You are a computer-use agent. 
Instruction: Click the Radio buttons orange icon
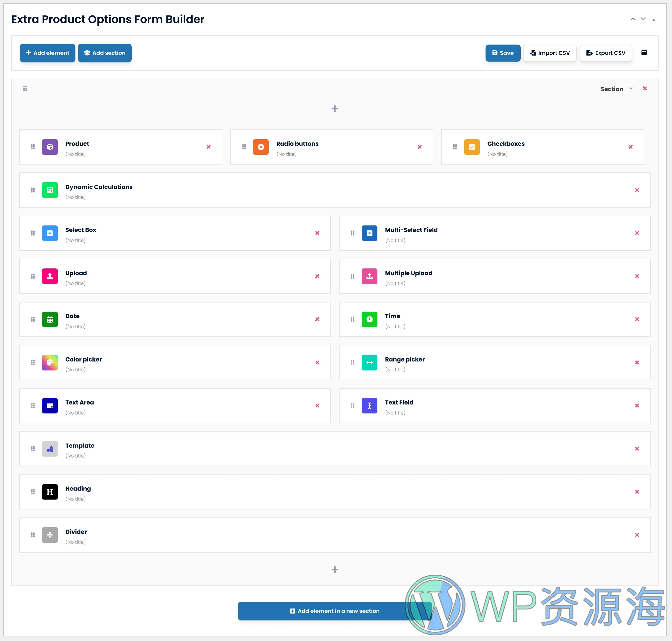[261, 147]
